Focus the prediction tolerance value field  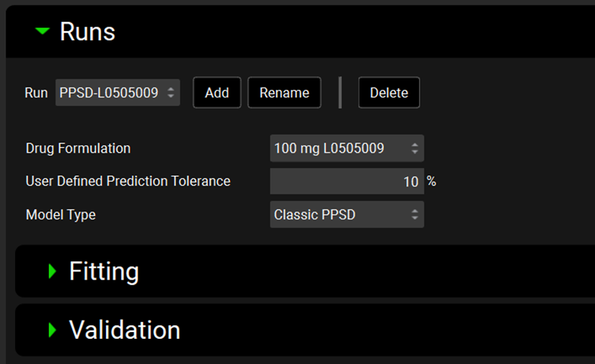click(346, 181)
